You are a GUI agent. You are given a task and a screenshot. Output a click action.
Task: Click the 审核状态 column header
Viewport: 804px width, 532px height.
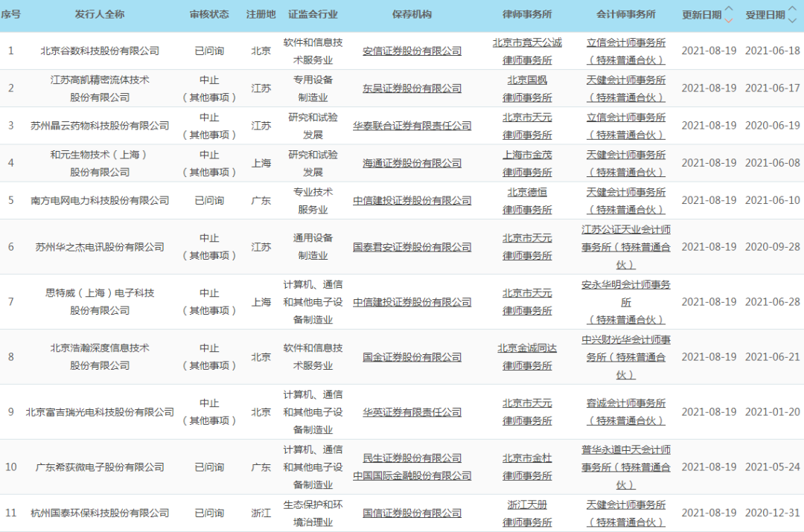209,14
